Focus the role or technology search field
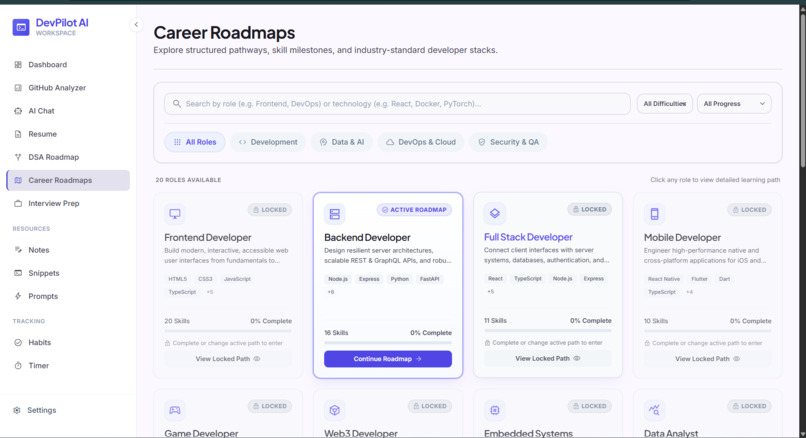 397,104
